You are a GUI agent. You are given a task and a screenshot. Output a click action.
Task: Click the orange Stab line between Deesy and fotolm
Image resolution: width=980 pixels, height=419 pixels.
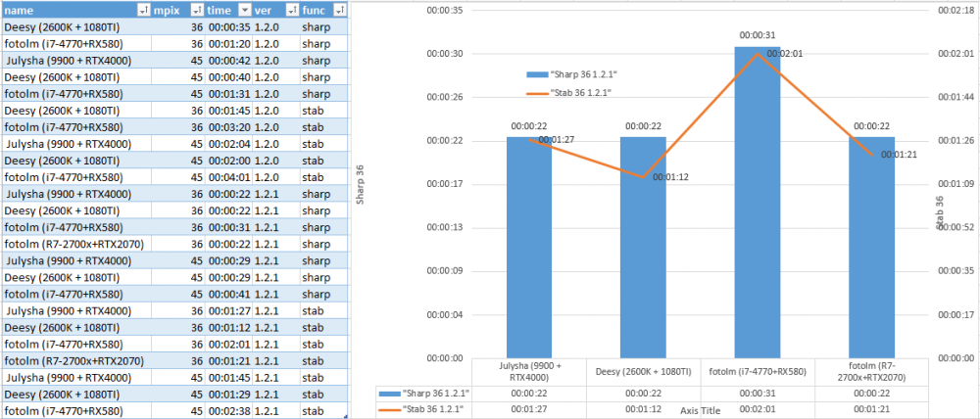pyautogui.click(x=700, y=116)
